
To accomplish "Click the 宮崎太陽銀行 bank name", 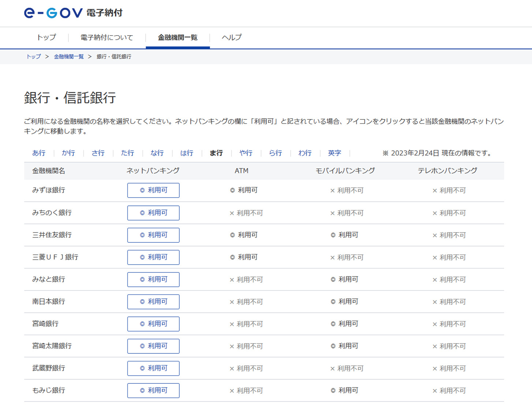I will 52,346.
